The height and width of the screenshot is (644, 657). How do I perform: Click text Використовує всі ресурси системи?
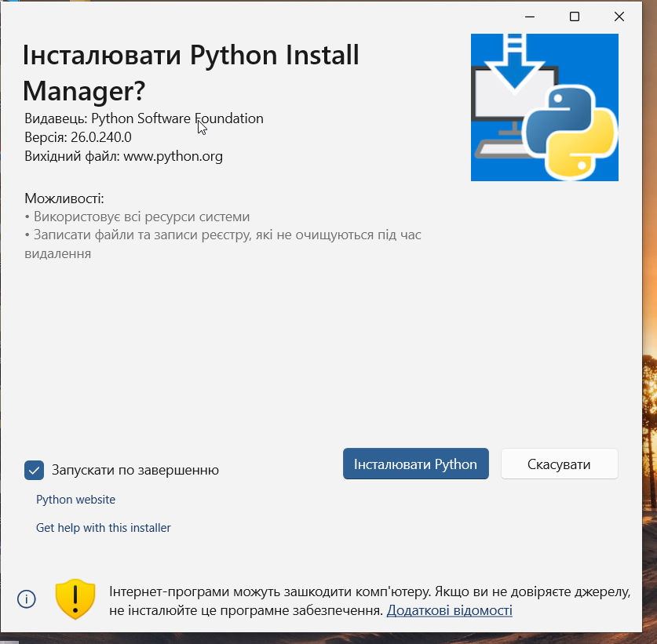[141, 216]
